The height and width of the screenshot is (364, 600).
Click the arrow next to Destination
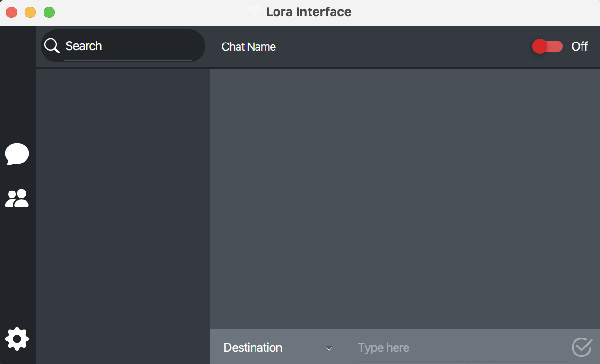pyautogui.click(x=329, y=348)
